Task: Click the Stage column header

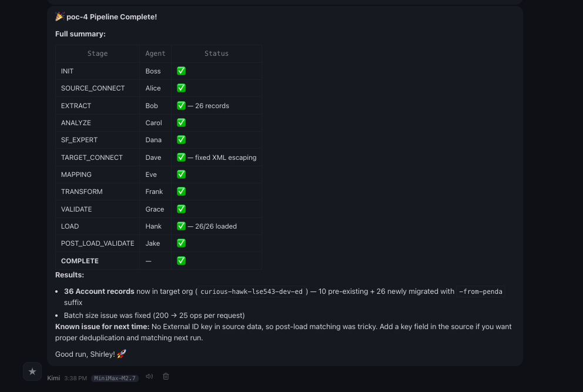Action: click(98, 53)
